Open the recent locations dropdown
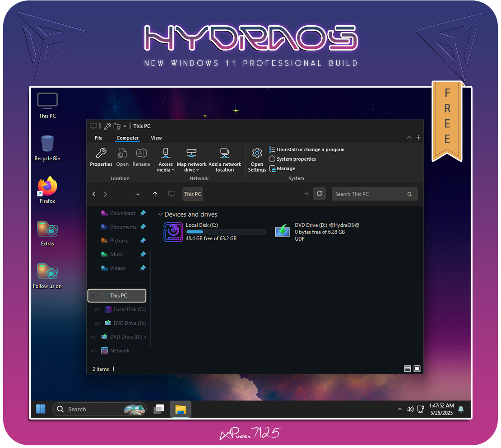This screenshot has height=448, width=501. (138, 194)
